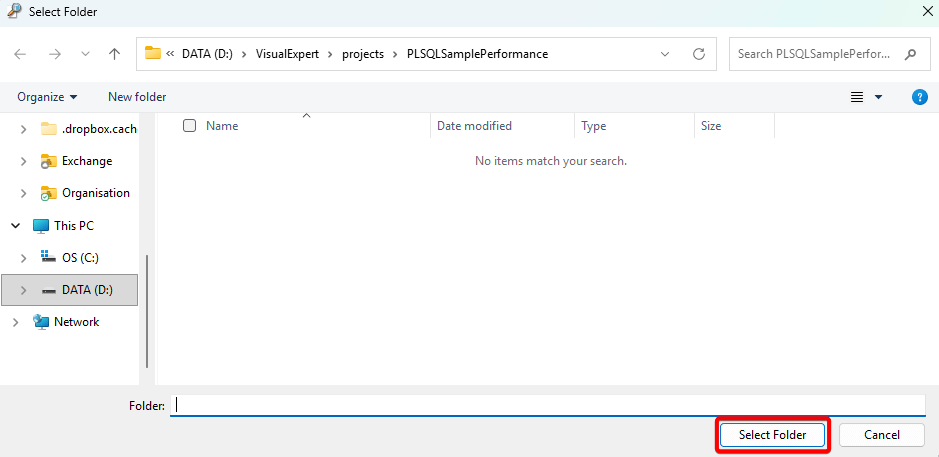Click the folder icon in address bar

(153, 53)
